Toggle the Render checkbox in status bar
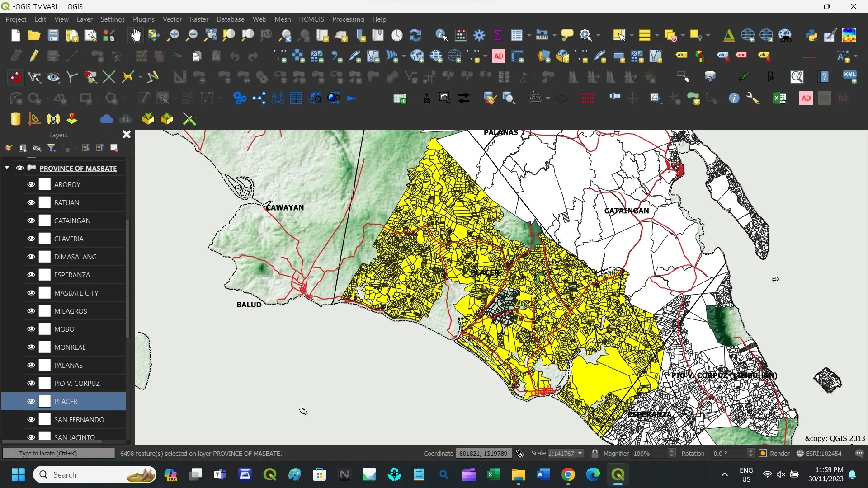Viewport: 868px width, 488px height. [763, 453]
